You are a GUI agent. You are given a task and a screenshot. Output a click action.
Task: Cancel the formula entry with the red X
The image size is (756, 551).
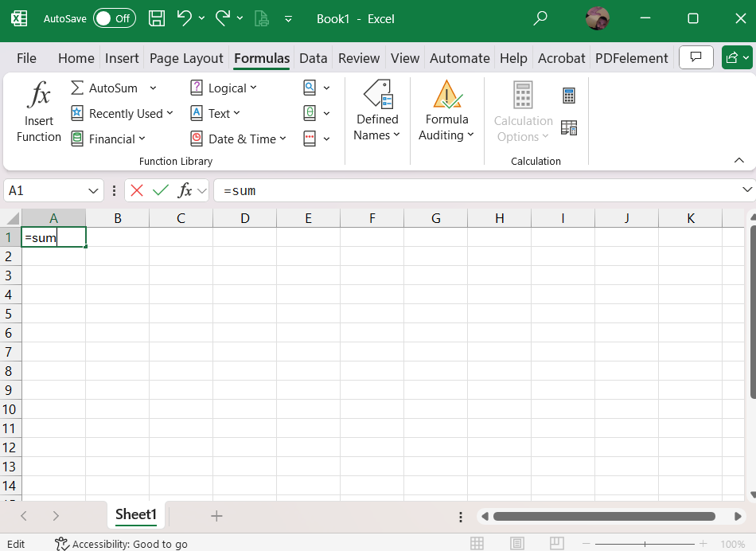click(137, 190)
